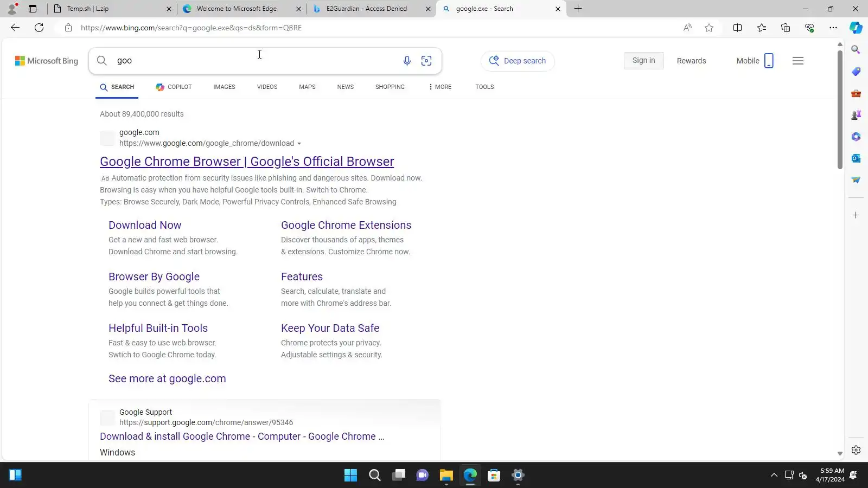Image resolution: width=868 pixels, height=488 pixels.
Task: Add a new sidebar app
Action: pos(856,215)
